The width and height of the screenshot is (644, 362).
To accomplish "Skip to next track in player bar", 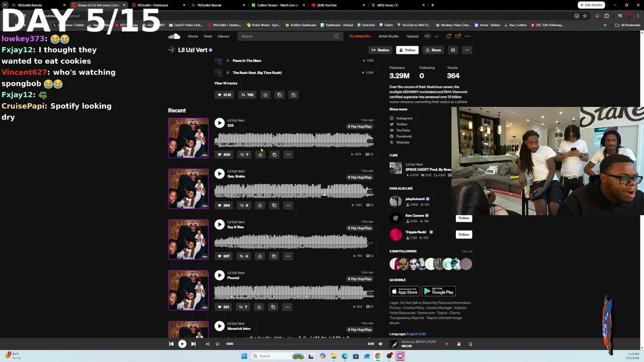I will click(193, 344).
